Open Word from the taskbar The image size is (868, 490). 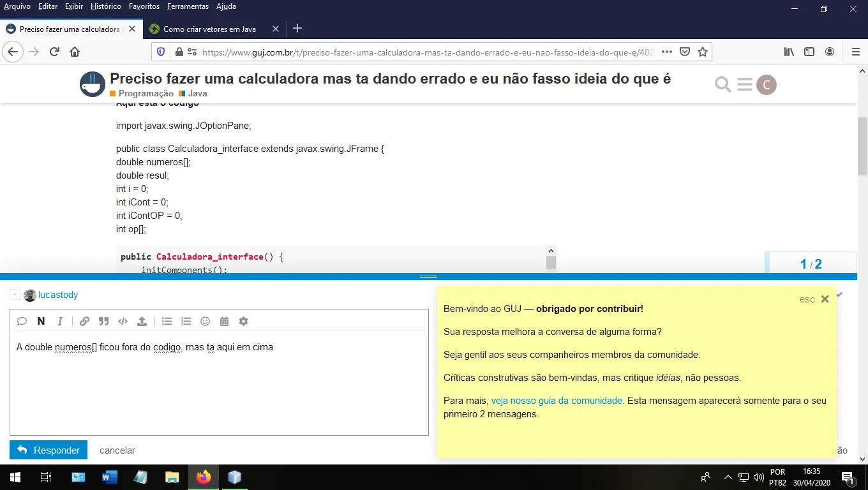pyautogui.click(x=110, y=477)
